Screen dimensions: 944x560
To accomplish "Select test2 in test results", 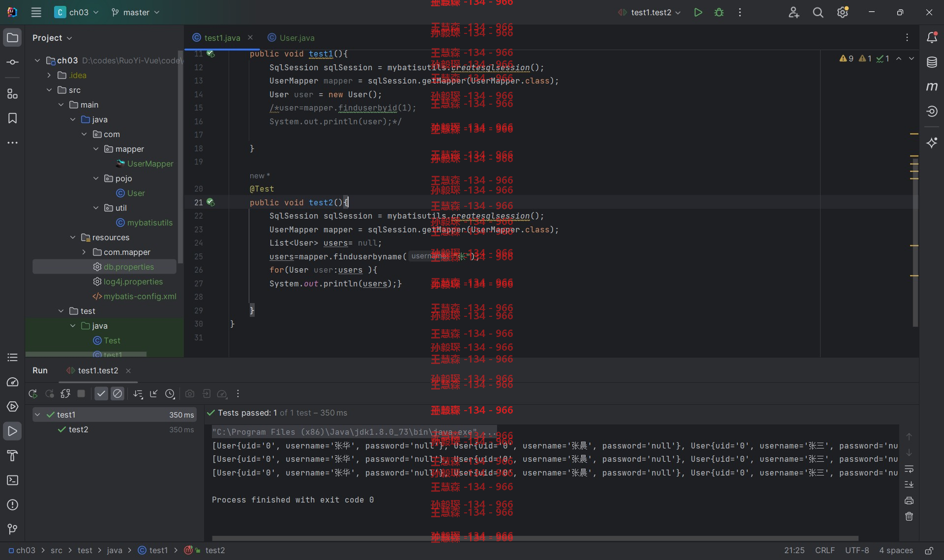I will 78,429.
